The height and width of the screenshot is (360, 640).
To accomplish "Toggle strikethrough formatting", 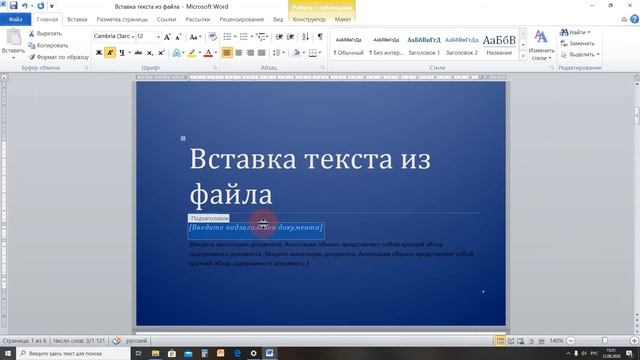I will coord(138,53).
